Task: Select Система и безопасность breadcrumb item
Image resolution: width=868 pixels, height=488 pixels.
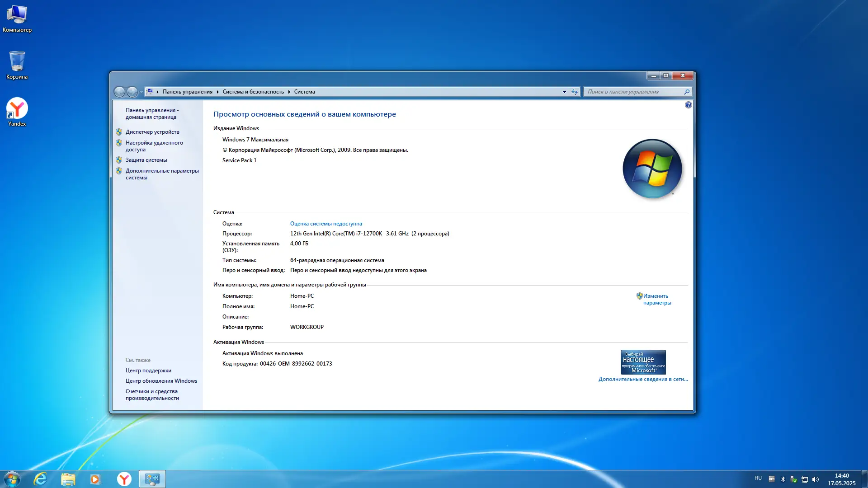Action: pos(253,92)
